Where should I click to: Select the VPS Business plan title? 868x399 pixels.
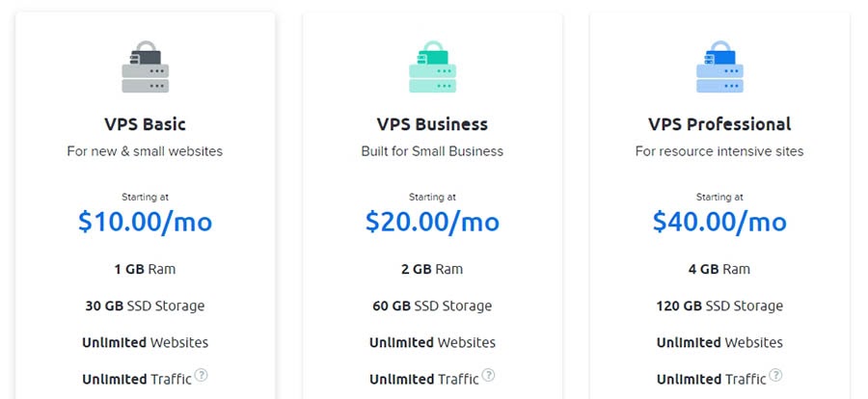tap(432, 124)
